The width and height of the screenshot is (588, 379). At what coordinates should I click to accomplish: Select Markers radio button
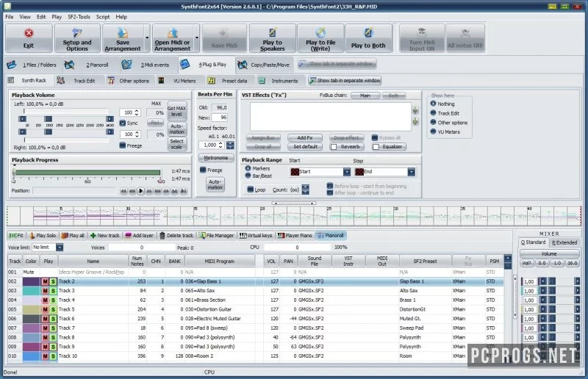(248, 168)
